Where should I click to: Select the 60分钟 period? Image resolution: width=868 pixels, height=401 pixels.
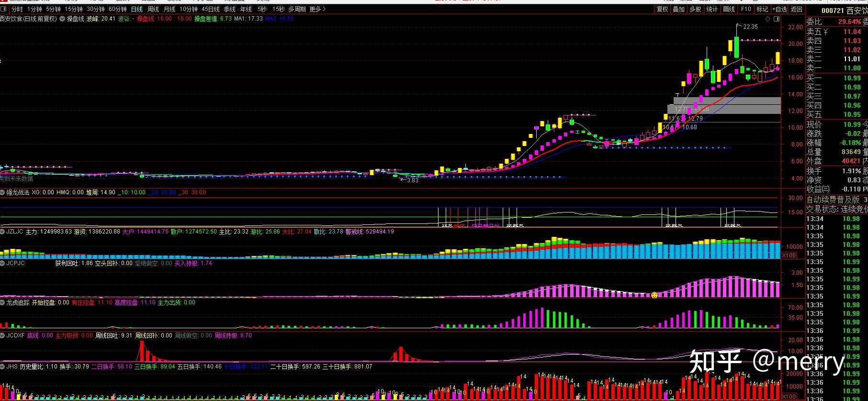click(x=118, y=10)
